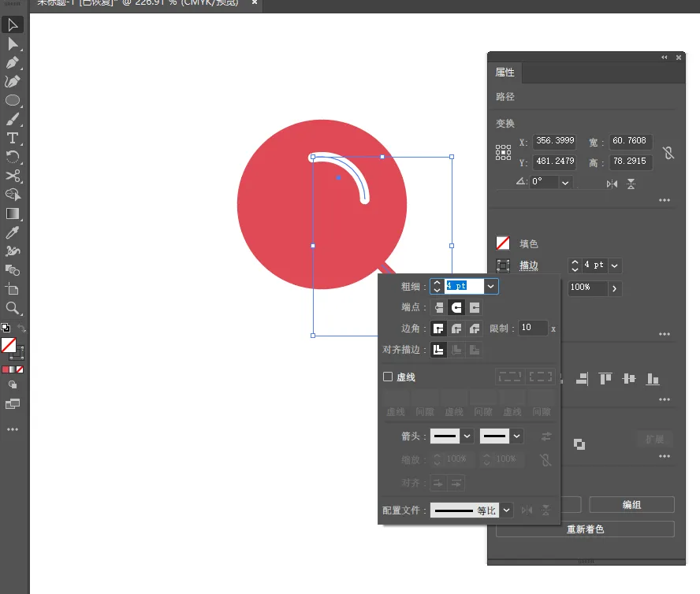Open the 粗细 stroke weight dropdown
700x594 pixels.
tap(490, 287)
